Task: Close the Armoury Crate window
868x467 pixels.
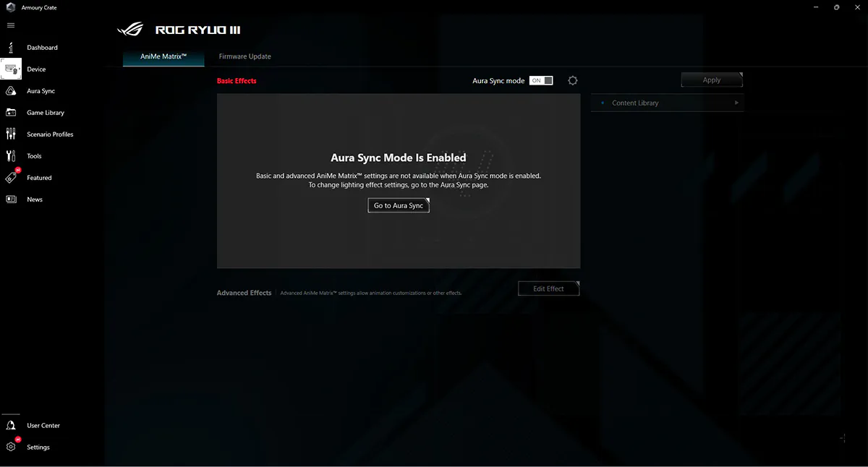Action: 858,7
